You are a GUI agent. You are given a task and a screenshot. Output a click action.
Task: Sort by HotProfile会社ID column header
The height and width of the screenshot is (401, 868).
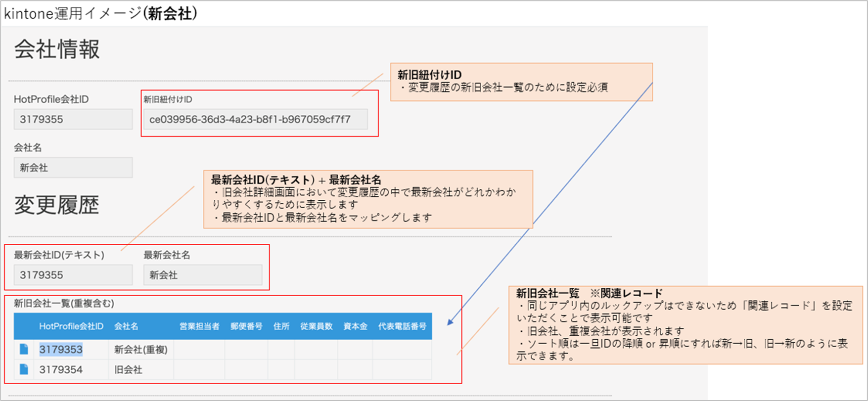[71, 326]
